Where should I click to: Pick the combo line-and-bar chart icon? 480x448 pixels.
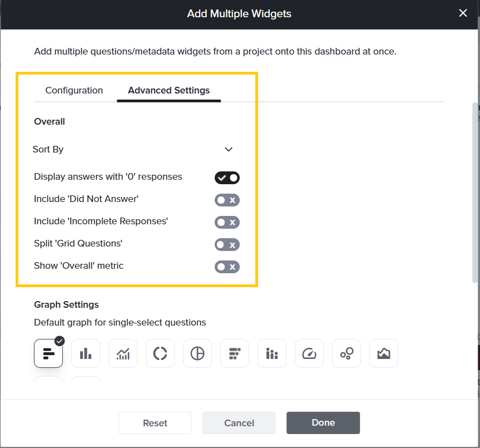(123, 353)
